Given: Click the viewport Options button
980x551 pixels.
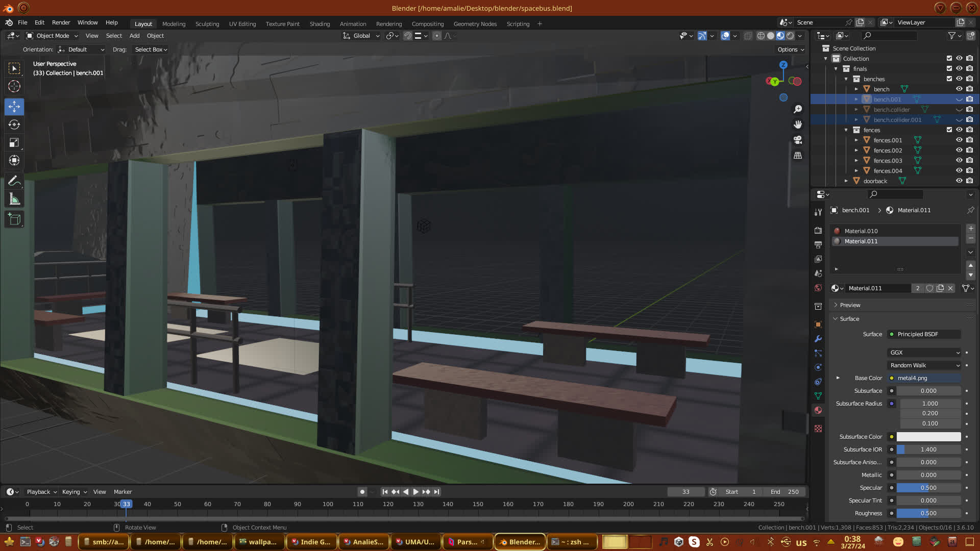Looking at the screenshot, I should click(x=791, y=49).
